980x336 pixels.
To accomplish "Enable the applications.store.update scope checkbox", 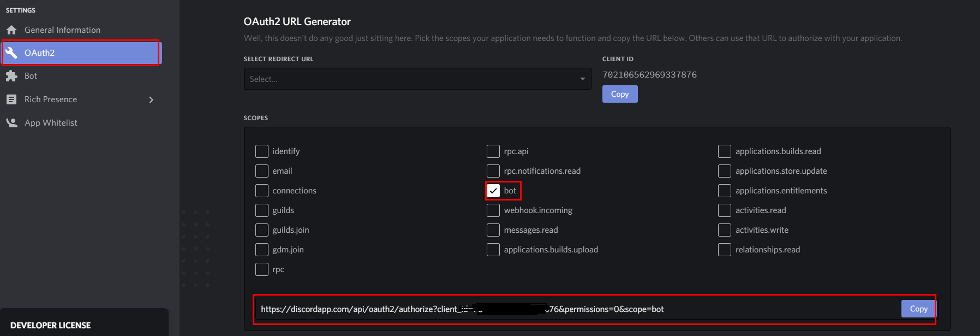I will pos(725,171).
